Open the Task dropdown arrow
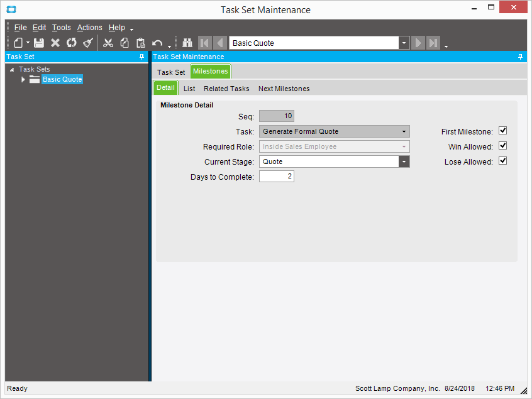 [x=404, y=131]
